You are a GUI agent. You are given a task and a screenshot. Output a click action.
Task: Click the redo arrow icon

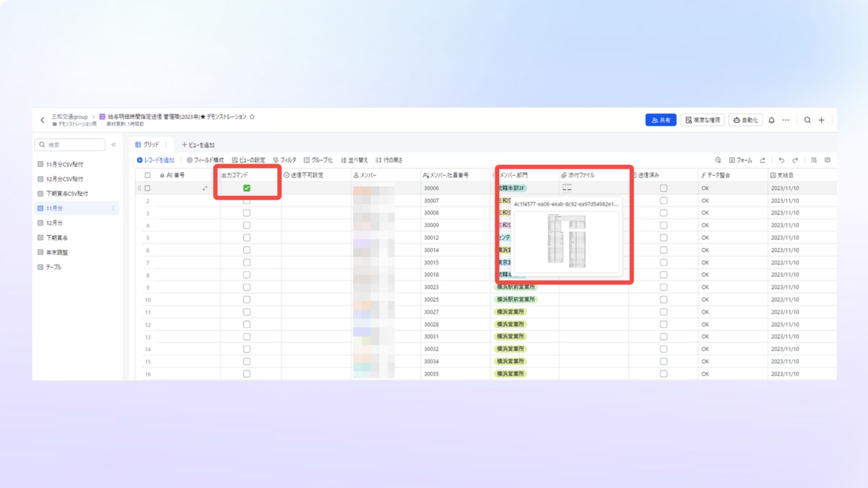[795, 160]
